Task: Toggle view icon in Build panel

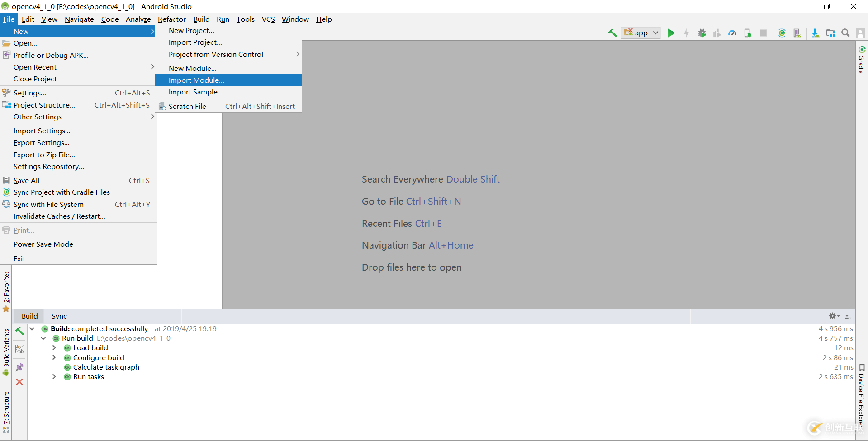Action: click(19, 349)
